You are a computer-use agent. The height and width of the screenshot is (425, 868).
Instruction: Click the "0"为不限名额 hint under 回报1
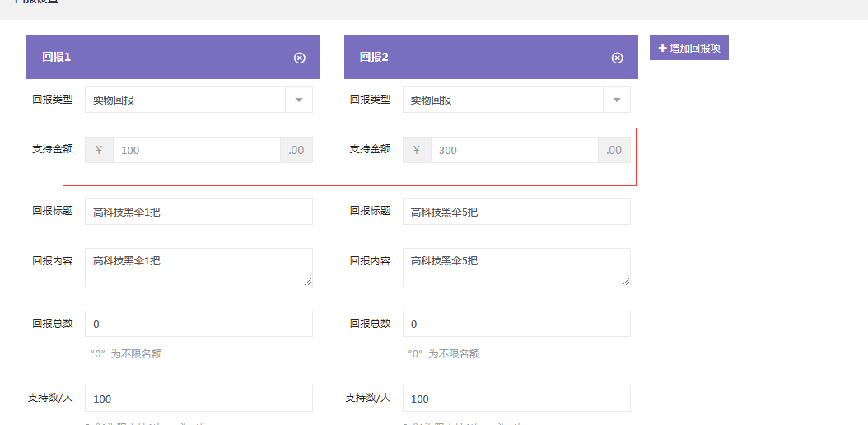(126, 354)
